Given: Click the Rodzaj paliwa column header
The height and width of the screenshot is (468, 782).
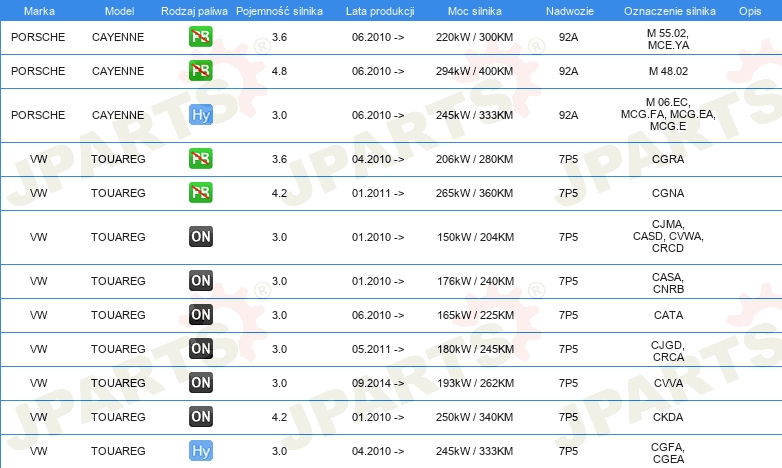Looking at the screenshot, I should tap(194, 11).
